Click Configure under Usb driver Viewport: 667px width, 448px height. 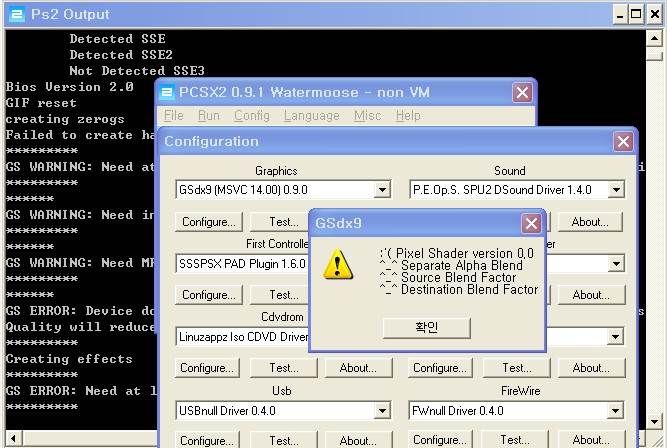coord(207,440)
